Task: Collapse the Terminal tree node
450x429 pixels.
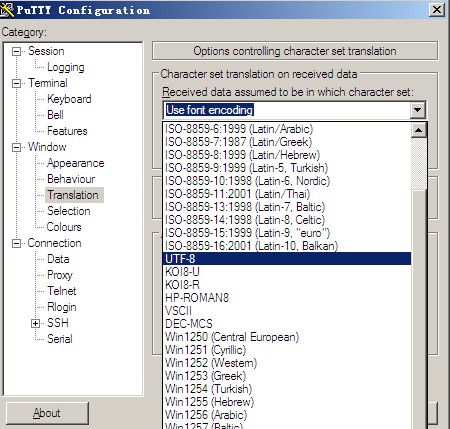Action: click(x=16, y=83)
